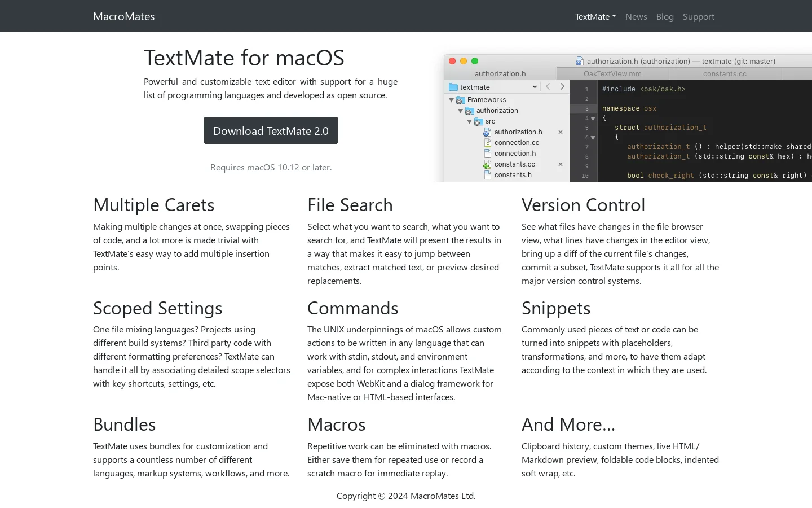
Task: Open the TextMate dropdown in navbar
Action: [595, 16]
